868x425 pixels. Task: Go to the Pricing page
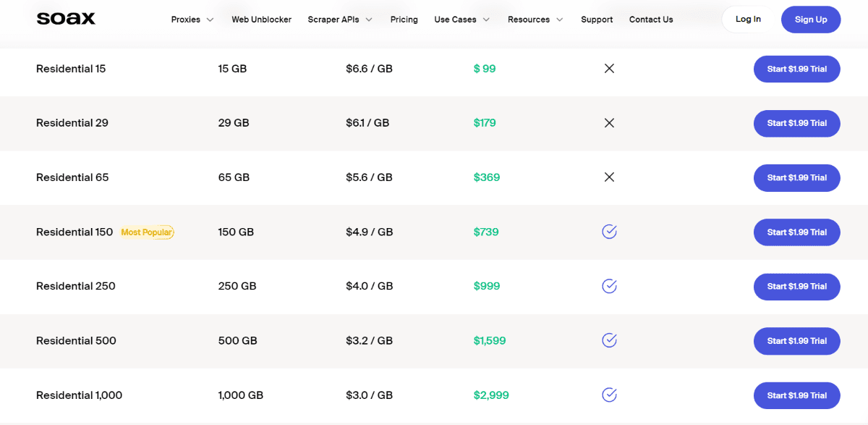point(404,20)
